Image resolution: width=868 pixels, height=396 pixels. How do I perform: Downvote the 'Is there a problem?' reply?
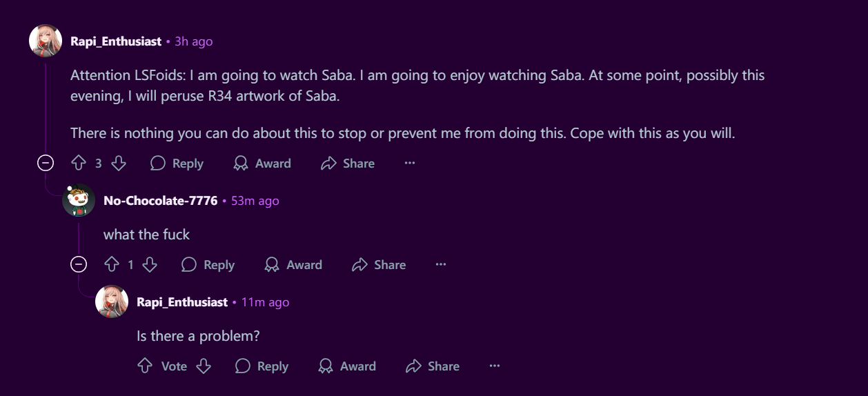tap(204, 366)
